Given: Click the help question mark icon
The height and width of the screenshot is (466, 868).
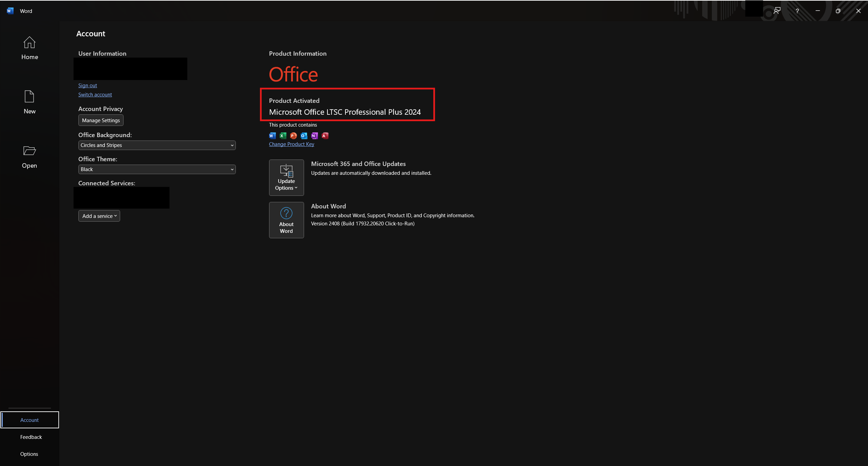Looking at the screenshot, I should [x=797, y=11].
